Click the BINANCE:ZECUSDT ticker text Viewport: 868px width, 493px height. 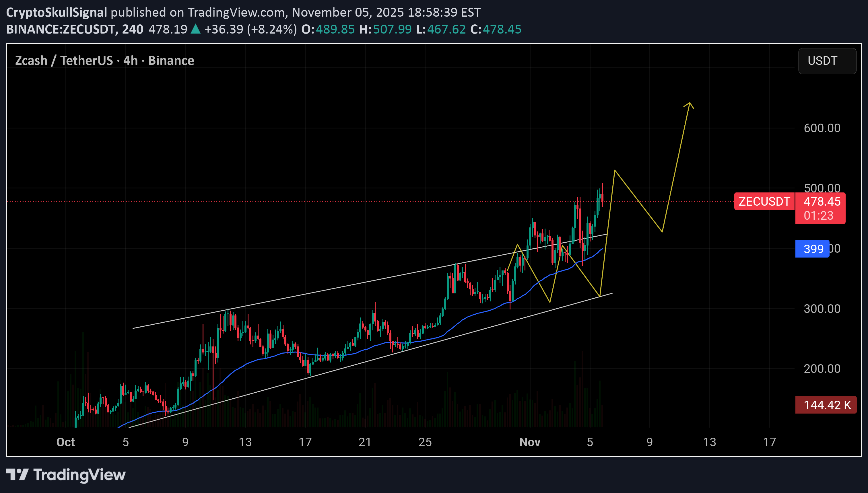[60, 29]
